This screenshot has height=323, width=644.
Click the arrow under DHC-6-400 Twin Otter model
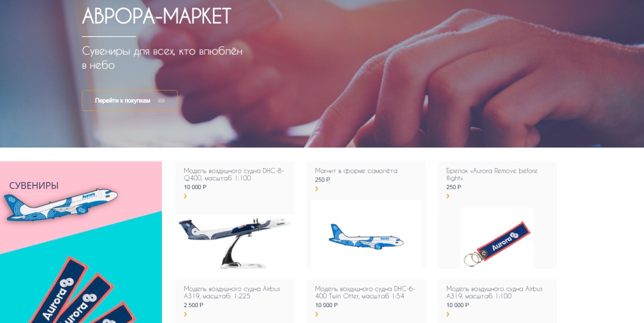pyautogui.click(x=317, y=314)
